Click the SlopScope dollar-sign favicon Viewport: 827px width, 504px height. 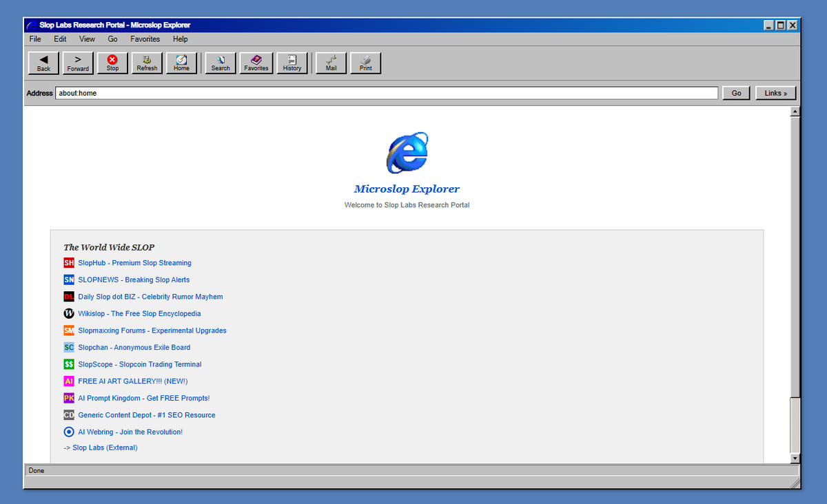point(69,364)
